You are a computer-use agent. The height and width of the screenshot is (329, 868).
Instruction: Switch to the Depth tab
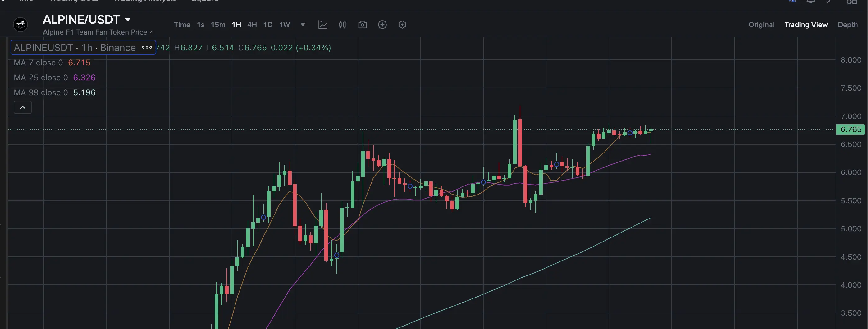tap(847, 25)
